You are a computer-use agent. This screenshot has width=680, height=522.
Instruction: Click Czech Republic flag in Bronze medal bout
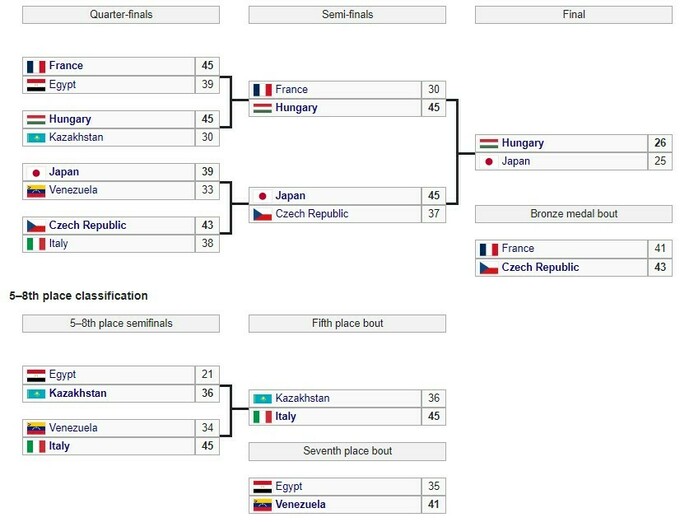(x=489, y=268)
